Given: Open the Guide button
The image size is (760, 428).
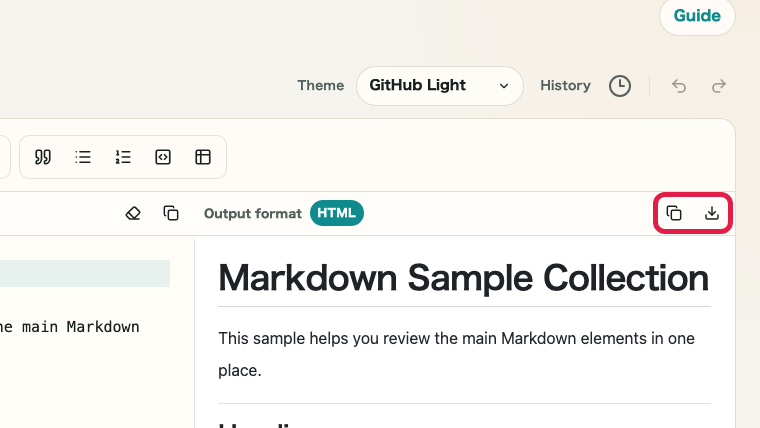Looking at the screenshot, I should pos(697,16).
